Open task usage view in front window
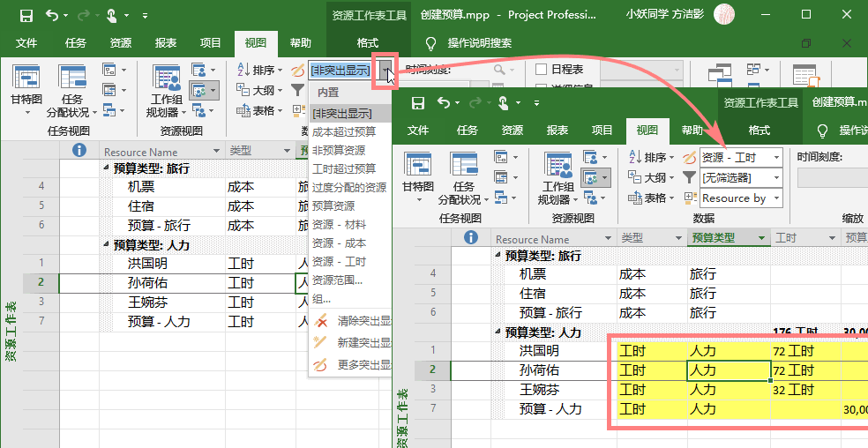Viewport: 868px width, 448px height. [464, 178]
